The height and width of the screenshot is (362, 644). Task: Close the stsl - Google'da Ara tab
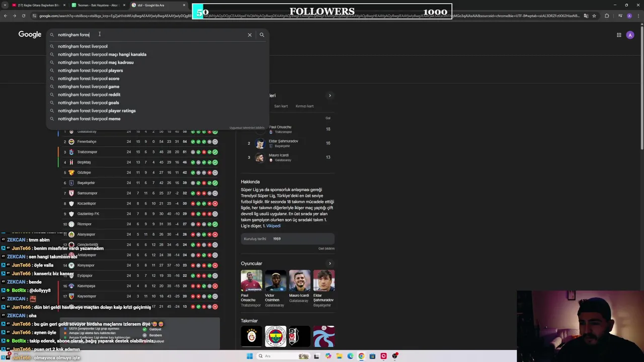coord(184,5)
